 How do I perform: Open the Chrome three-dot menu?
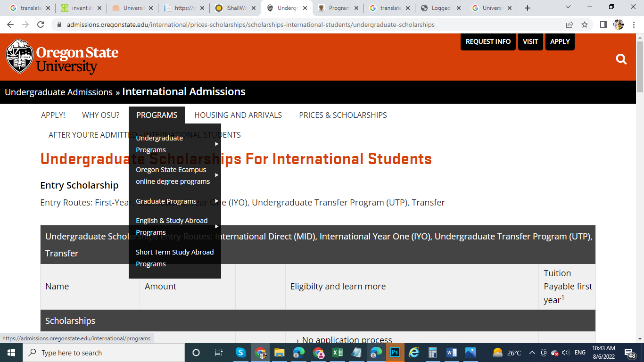[x=633, y=25]
